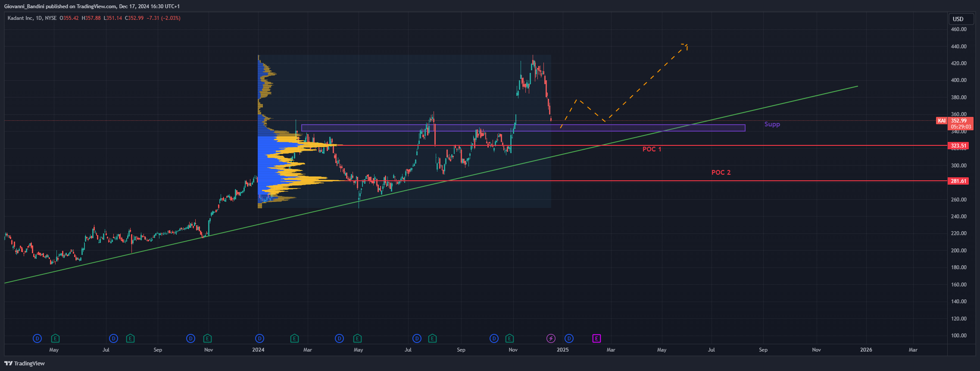The height and width of the screenshot is (371, 980).
Task: Click the earnings E marker above May 2024
Action: coord(357,339)
